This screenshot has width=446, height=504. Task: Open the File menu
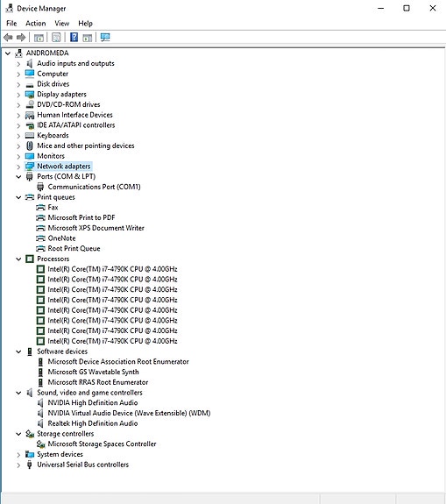pos(11,24)
